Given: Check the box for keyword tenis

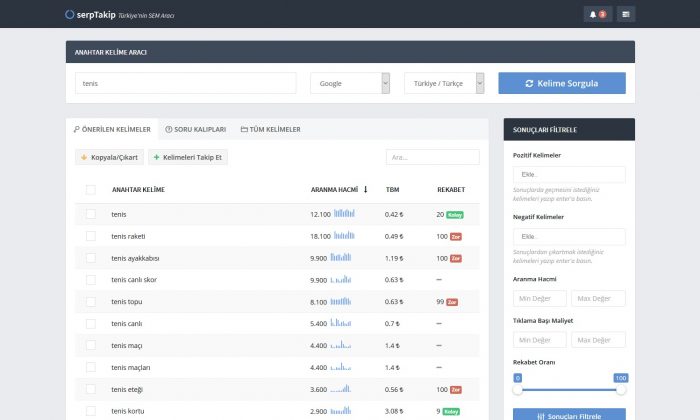Looking at the screenshot, I should (x=91, y=214).
